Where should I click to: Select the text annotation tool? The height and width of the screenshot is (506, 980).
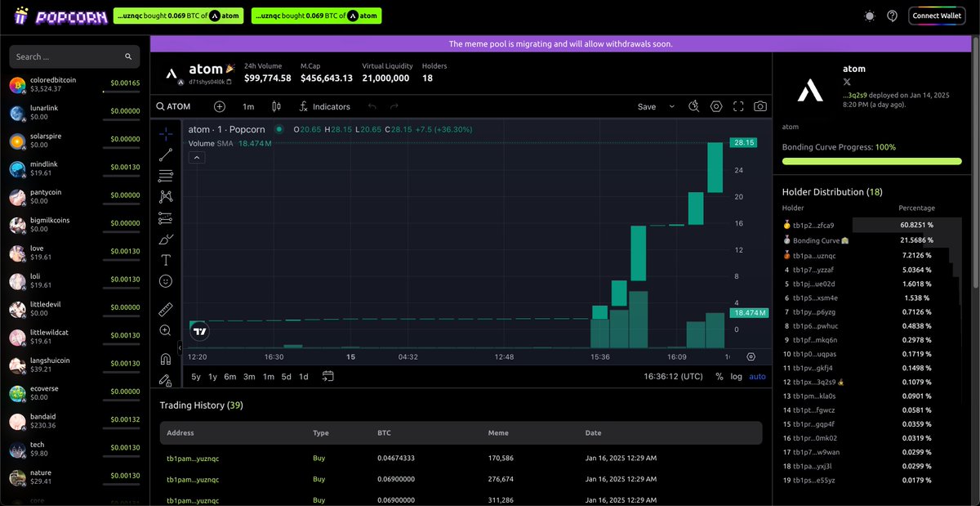pos(166,260)
